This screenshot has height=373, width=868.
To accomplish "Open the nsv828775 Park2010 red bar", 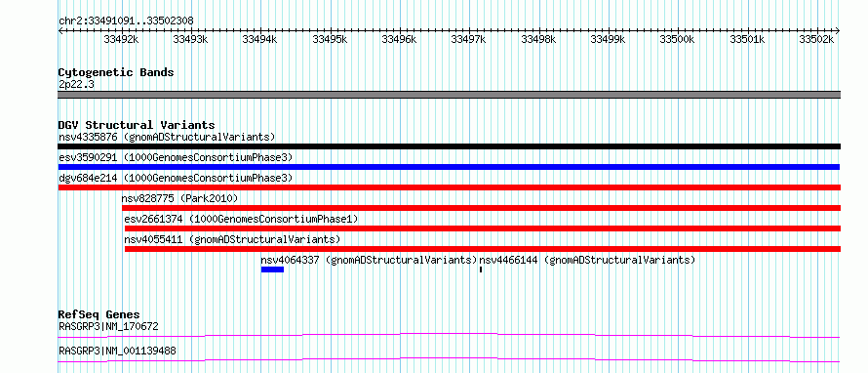I will [x=481, y=208].
